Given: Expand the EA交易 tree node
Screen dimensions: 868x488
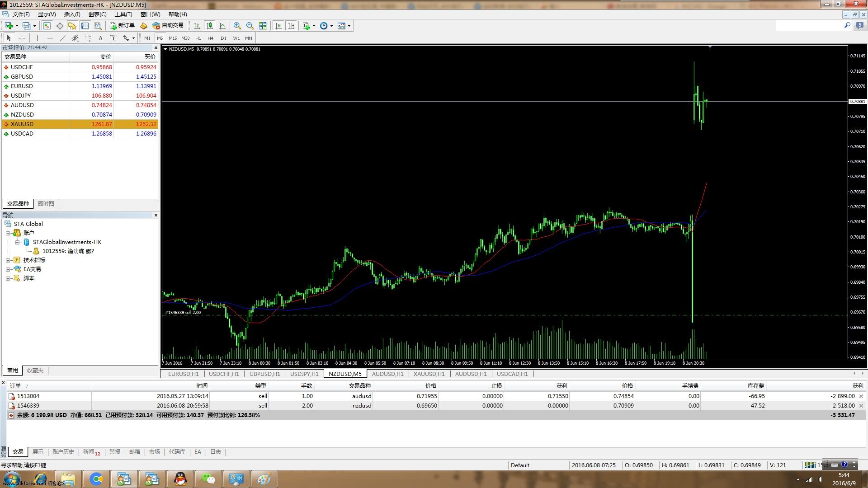Looking at the screenshot, I should tap(8, 269).
